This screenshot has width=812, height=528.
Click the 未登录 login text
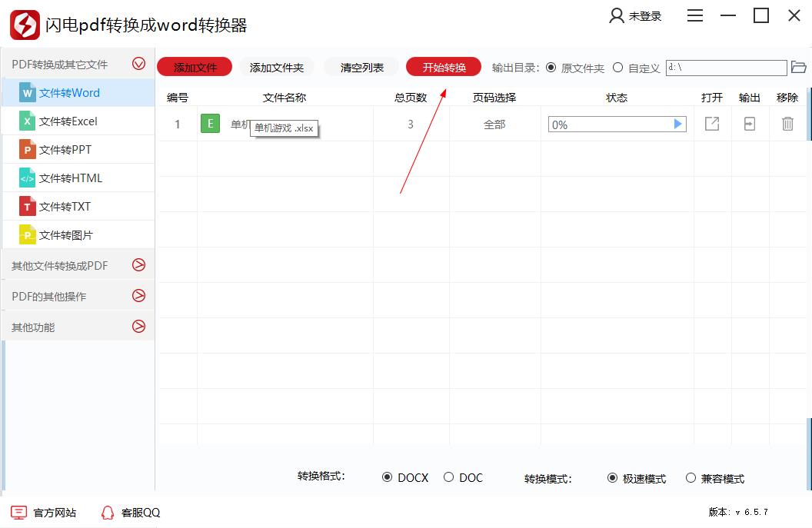(x=644, y=16)
